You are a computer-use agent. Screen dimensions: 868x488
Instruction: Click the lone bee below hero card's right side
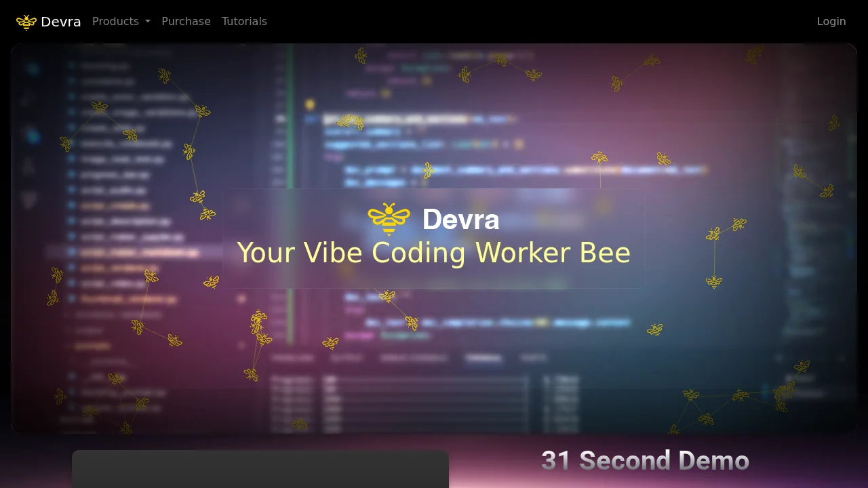[x=654, y=330]
